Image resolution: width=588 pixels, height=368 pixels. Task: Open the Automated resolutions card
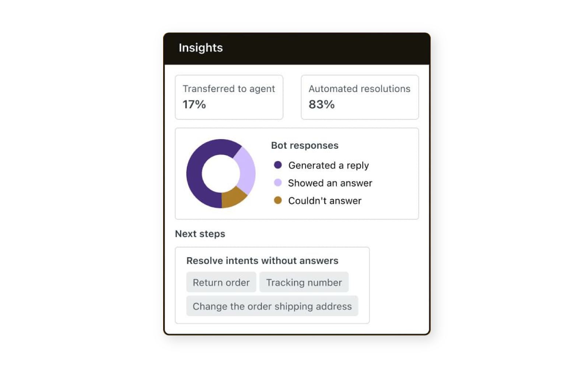(x=360, y=97)
